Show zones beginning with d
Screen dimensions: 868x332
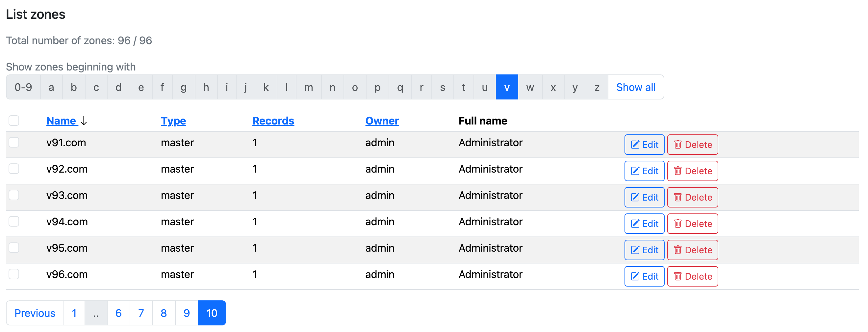tap(118, 87)
